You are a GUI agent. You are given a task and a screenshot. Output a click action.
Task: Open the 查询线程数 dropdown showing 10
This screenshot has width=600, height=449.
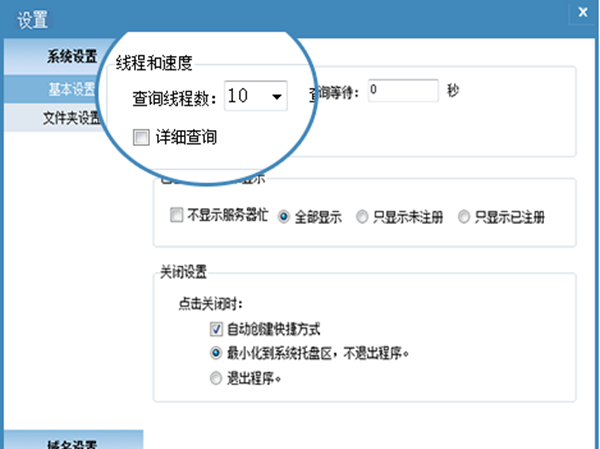[256, 96]
